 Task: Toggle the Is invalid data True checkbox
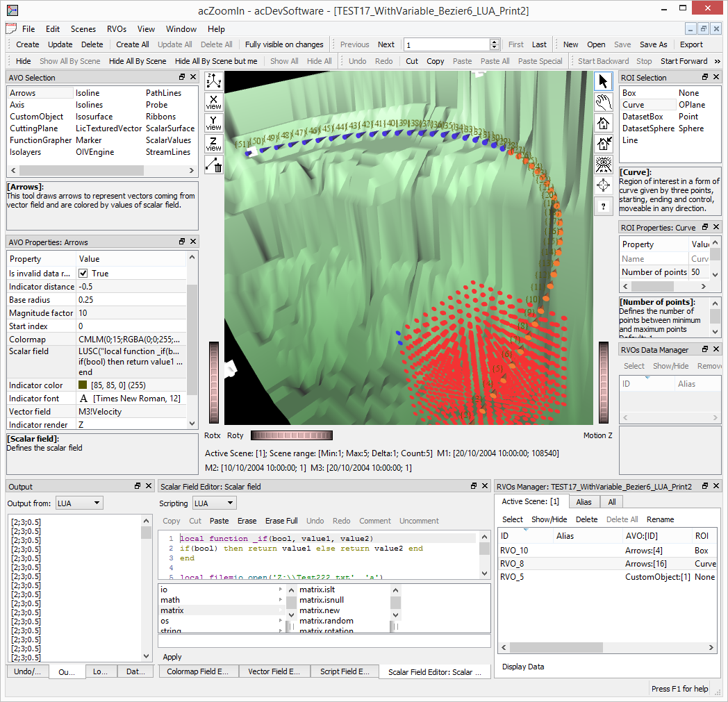point(83,274)
